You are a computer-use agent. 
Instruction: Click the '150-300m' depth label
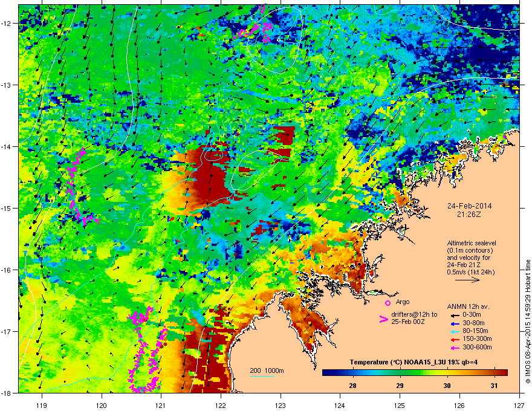[477, 338]
